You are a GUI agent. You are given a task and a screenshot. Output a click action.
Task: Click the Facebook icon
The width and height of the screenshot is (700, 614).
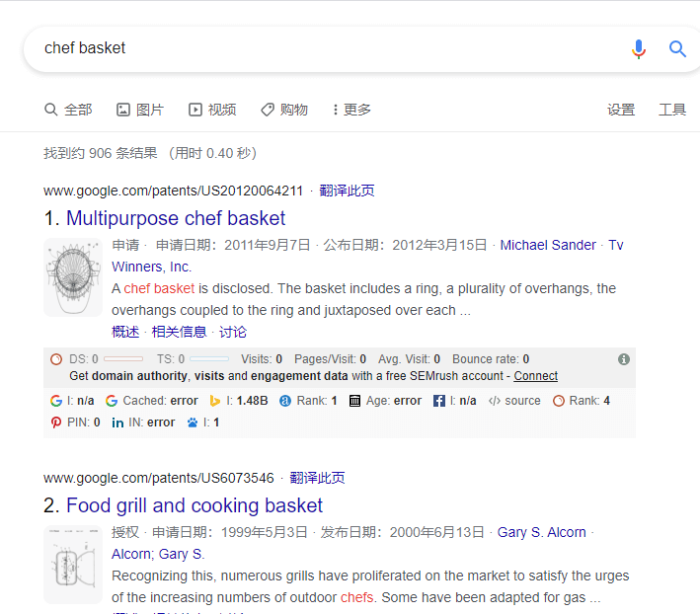[438, 401]
